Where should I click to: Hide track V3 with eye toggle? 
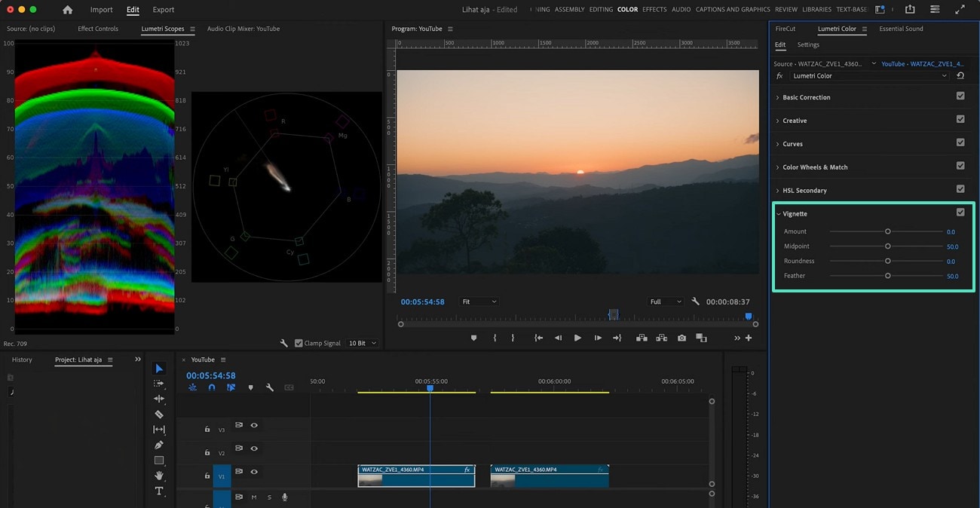point(254,425)
